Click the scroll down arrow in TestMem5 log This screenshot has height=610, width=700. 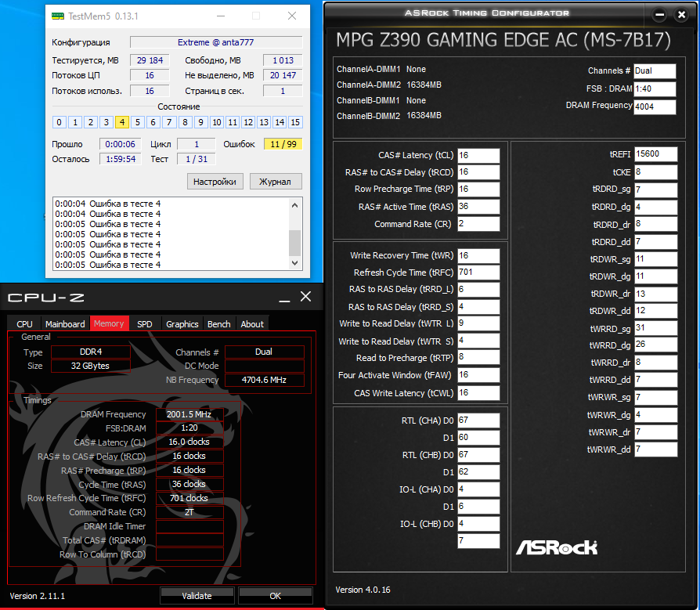pyautogui.click(x=294, y=263)
